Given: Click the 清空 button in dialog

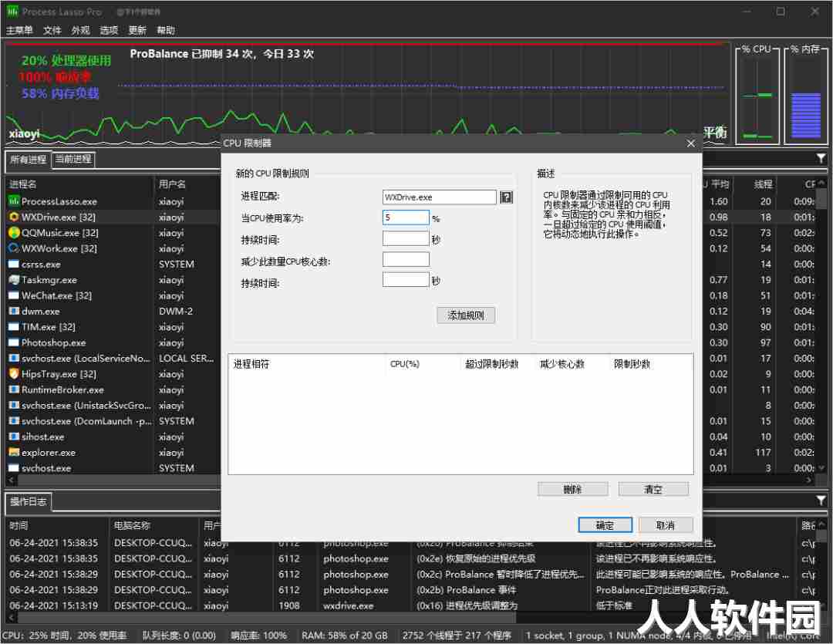Looking at the screenshot, I should pyautogui.click(x=653, y=489).
